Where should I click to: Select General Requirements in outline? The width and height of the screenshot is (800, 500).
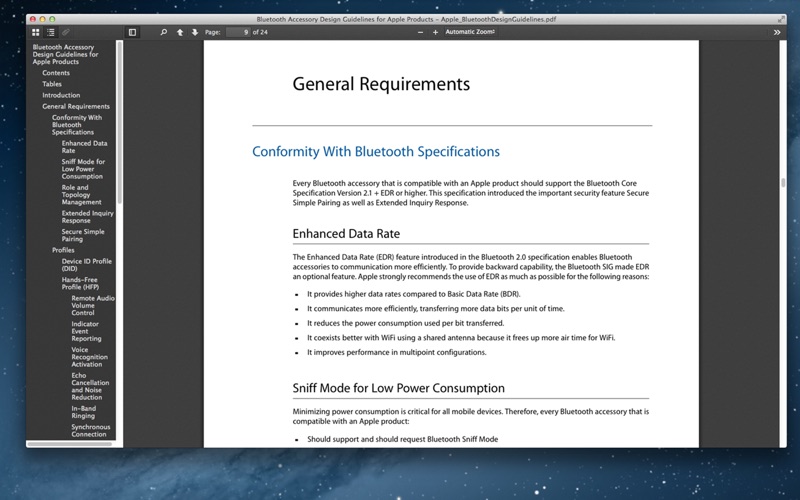76,107
